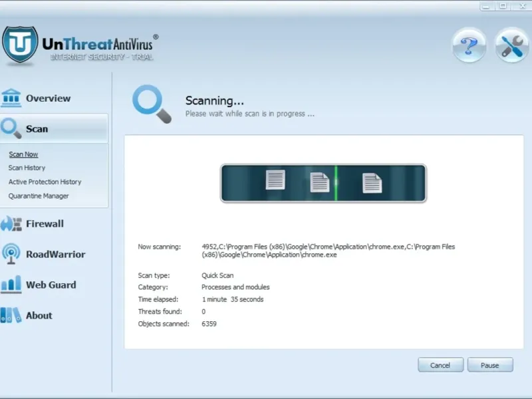Close the UnThreat AntiVirus window
The image size is (532, 399).
tap(523, 6)
